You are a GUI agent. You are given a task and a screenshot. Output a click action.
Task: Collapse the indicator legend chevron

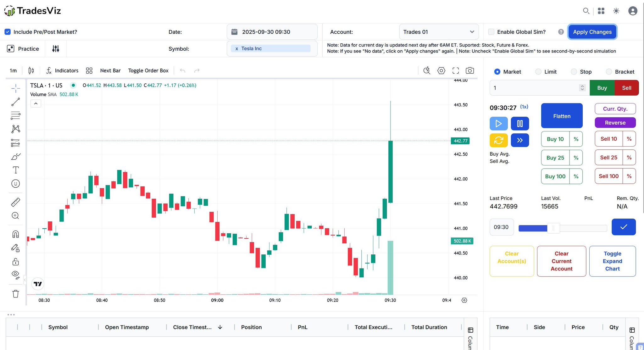pos(36,103)
